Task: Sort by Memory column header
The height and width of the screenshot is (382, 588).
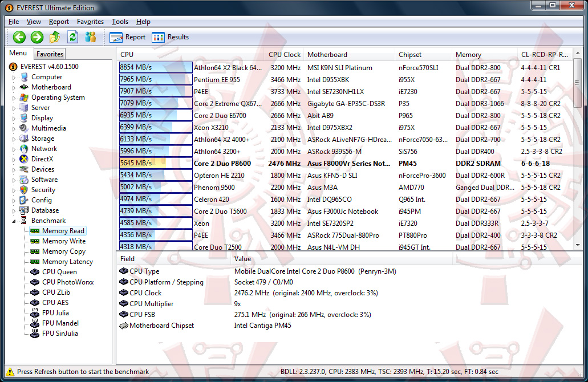Action: [x=485, y=55]
